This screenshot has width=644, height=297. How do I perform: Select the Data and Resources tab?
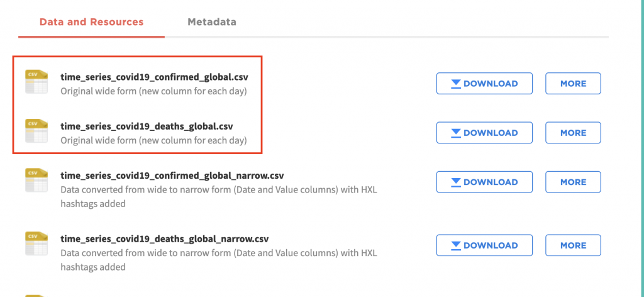click(92, 22)
